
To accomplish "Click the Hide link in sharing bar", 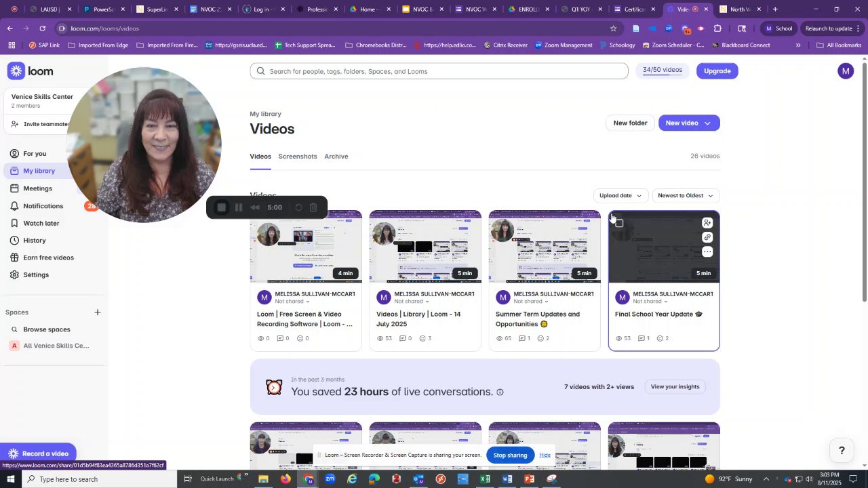I will pos(545,455).
